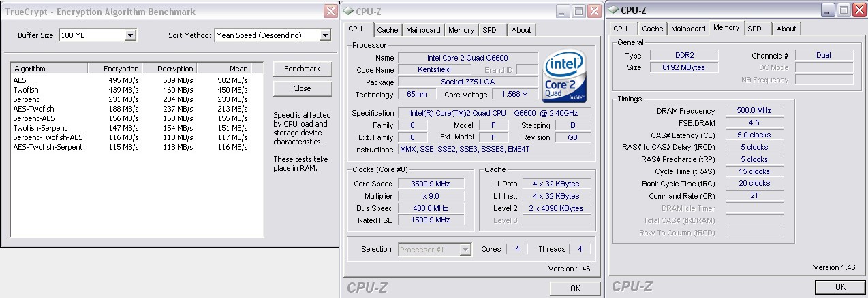Click the Benchmark button
This screenshot has width=868, height=298.
[302, 69]
